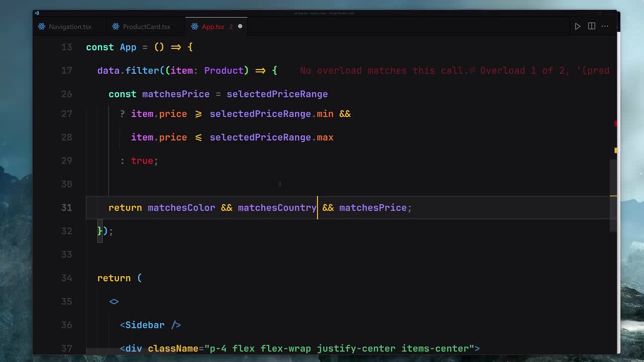Click 'item.price' on line 28
644x362 pixels.
pos(159,137)
